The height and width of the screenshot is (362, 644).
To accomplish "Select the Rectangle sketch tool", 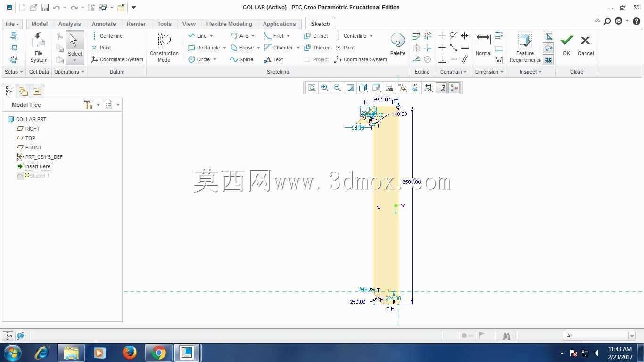I will tap(204, 48).
